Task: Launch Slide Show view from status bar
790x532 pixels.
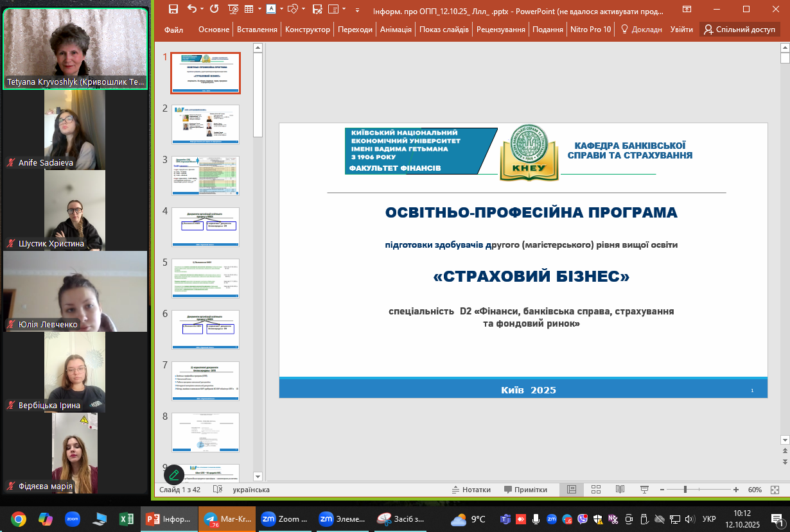Action: pos(644,490)
